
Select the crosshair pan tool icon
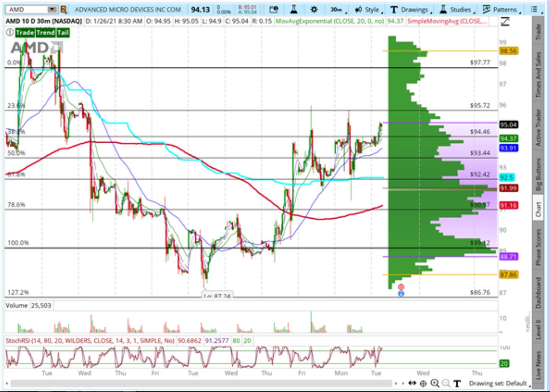423,383
